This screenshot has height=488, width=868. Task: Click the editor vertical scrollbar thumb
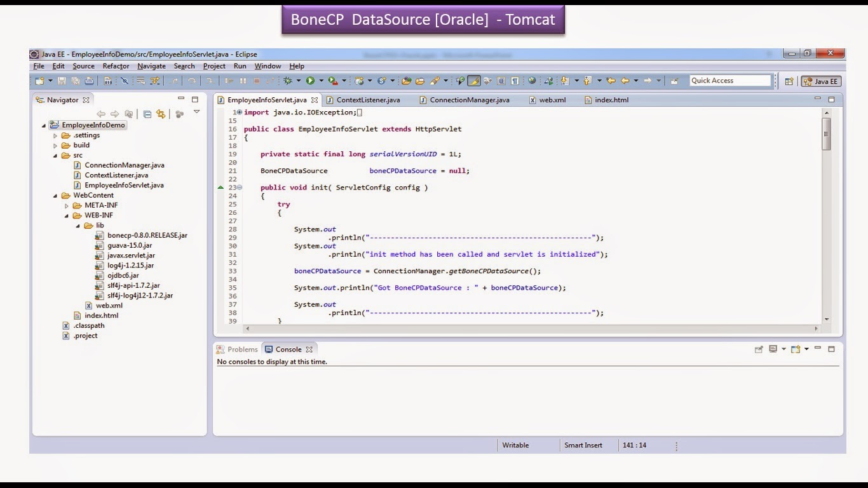pyautogui.click(x=827, y=135)
